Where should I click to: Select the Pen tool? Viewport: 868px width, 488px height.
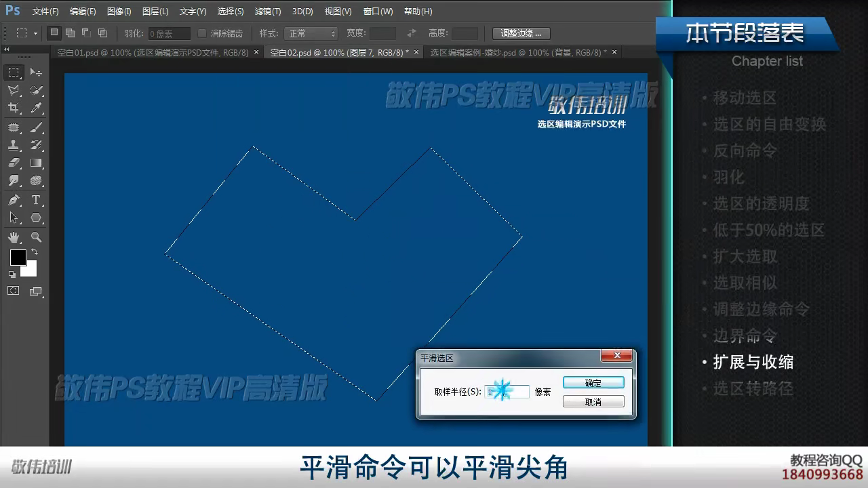click(14, 200)
